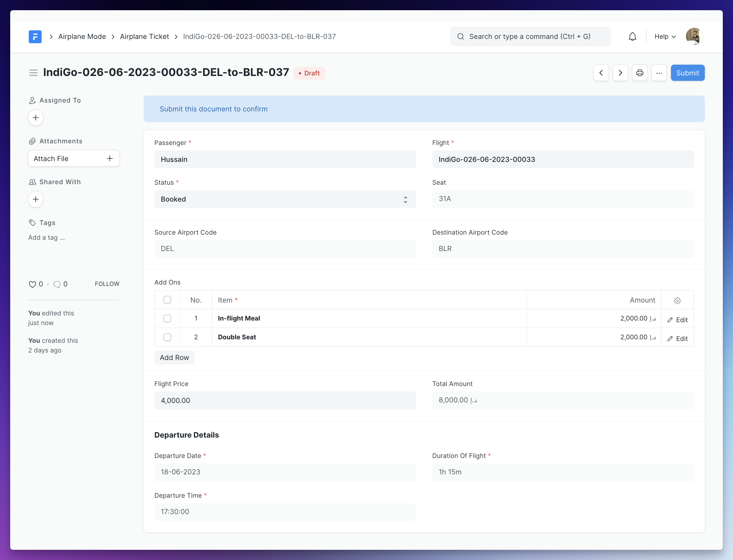The image size is (733, 560).
Task: Click the print document icon
Action: point(640,72)
